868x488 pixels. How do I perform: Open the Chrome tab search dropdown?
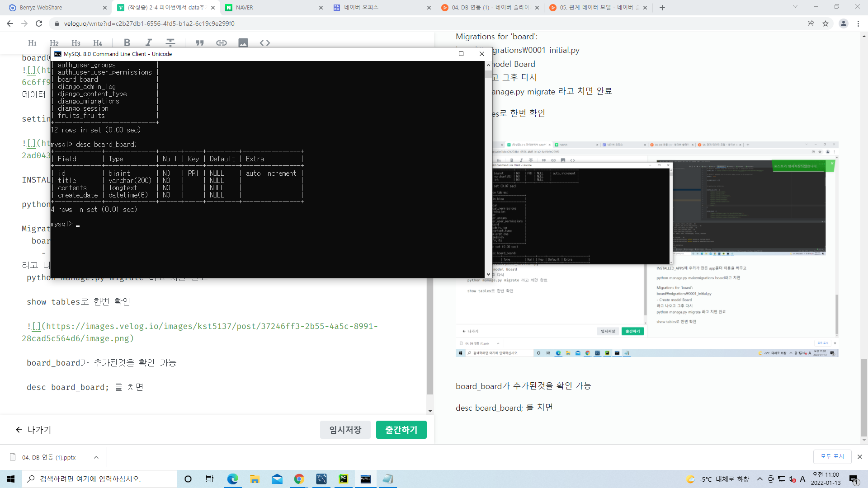(x=795, y=7)
